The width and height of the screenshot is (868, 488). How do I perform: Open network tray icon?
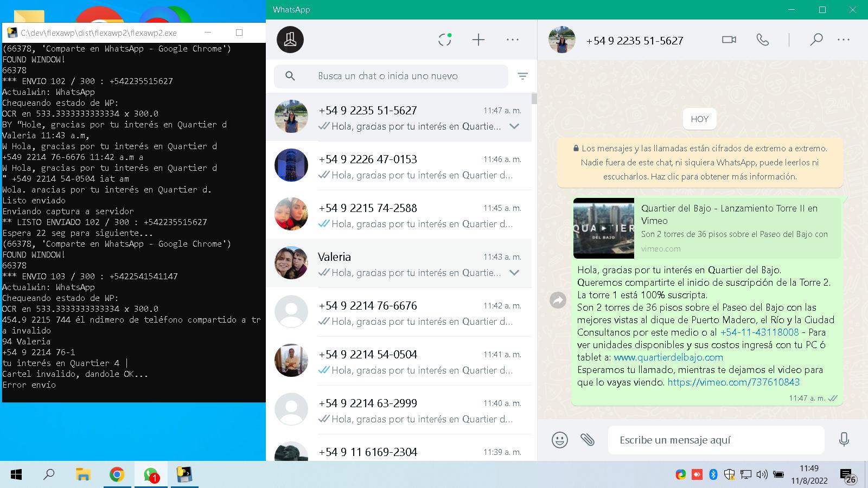pyautogui.click(x=746, y=475)
